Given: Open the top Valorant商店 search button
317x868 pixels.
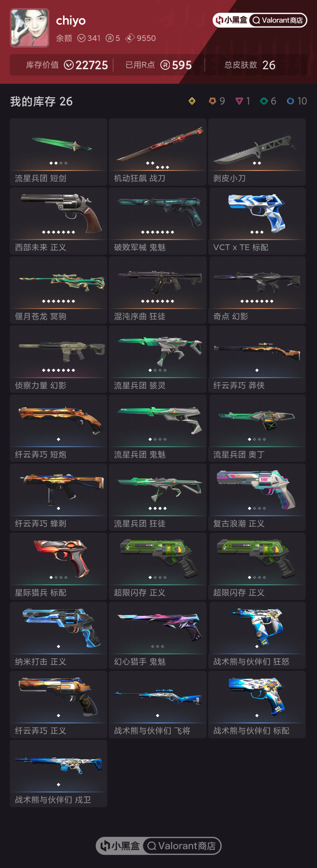Looking at the screenshot, I should [278, 20].
